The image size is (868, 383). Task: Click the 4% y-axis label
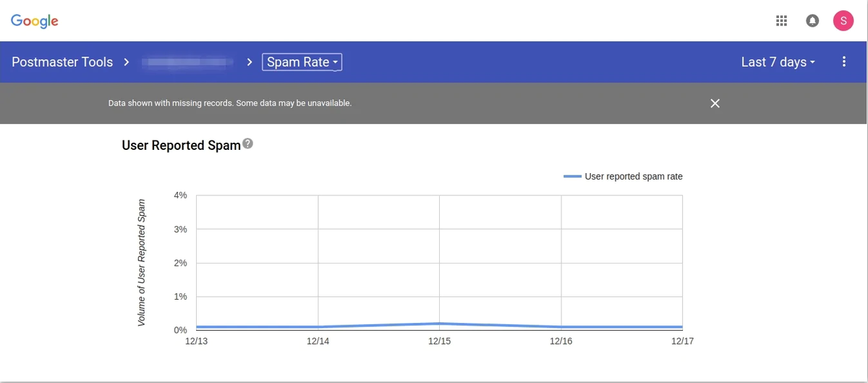(180, 195)
